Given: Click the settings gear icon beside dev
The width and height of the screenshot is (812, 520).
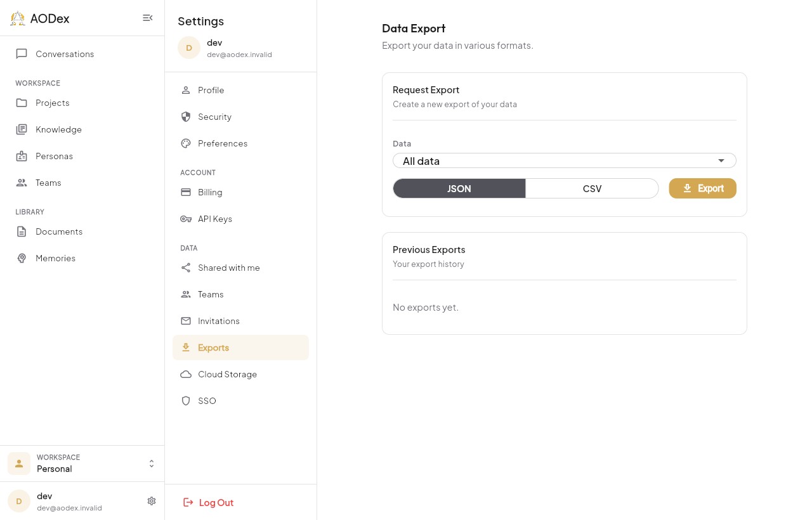Looking at the screenshot, I should tap(152, 501).
